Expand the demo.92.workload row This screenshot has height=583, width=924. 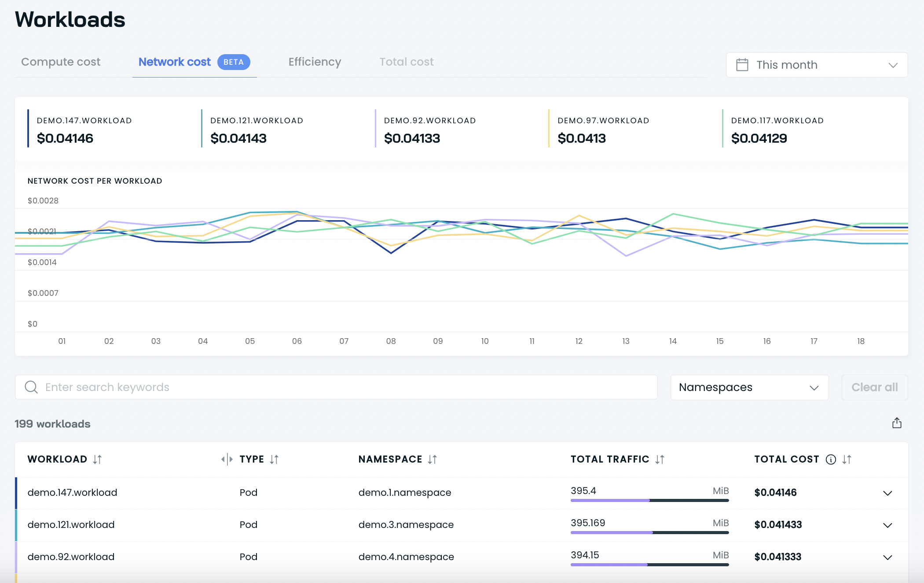(x=887, y=557)
